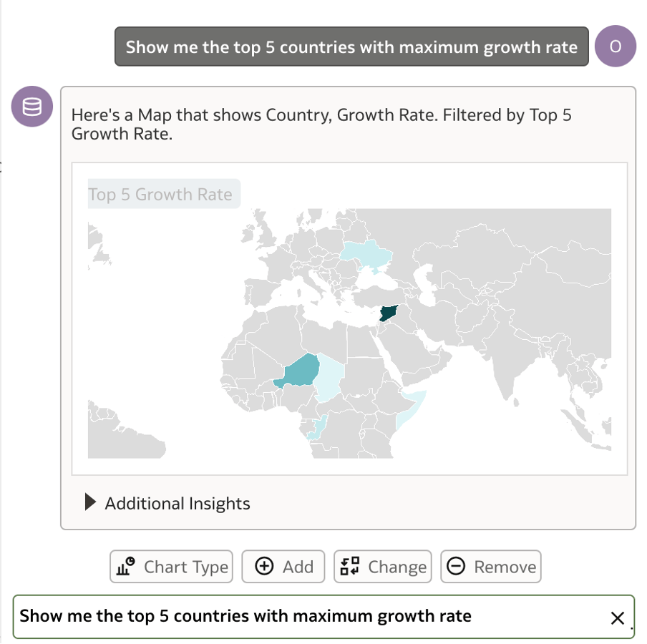
Task: Click the Add button to add a column
Action: [283, 566]
